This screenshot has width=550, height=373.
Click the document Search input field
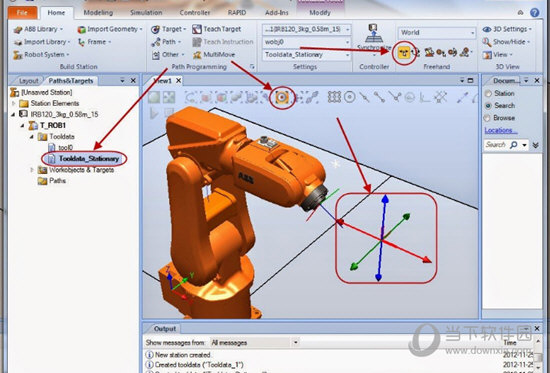[x=496, y=145]
